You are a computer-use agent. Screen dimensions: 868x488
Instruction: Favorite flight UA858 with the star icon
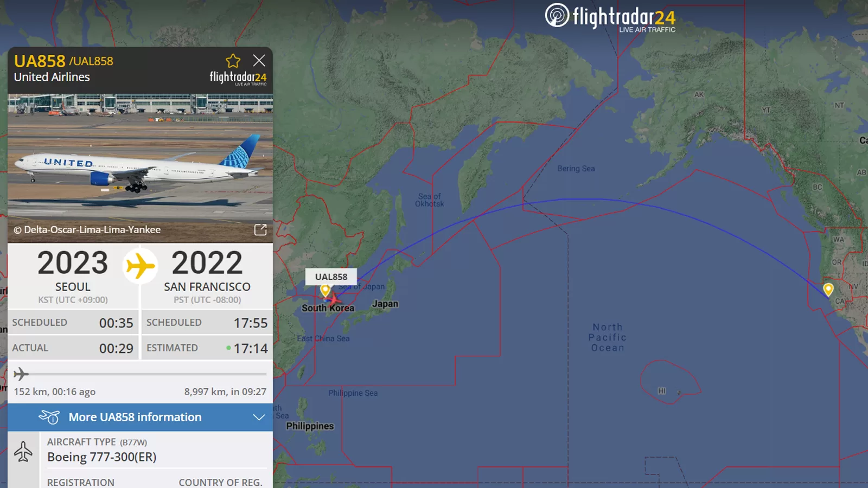(x=233, y=61)
